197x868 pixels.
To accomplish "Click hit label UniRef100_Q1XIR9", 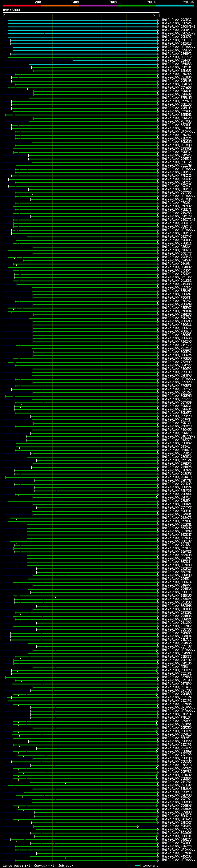I will [x=177, y=755].
